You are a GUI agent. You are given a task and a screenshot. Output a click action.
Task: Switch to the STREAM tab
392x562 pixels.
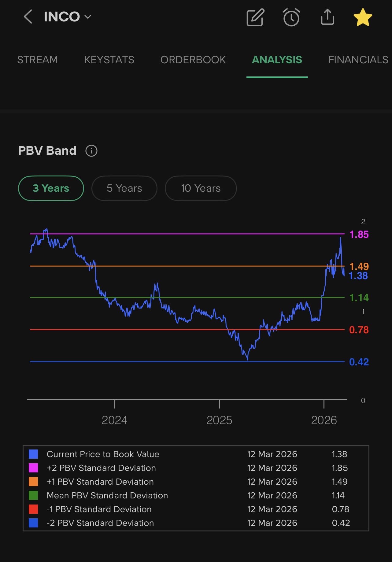[x=37, y=60]
